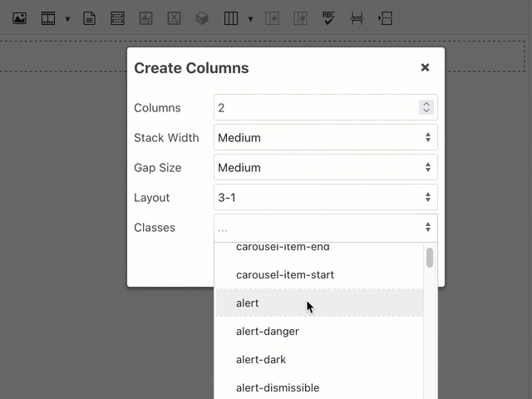Select the alert-dismissible class option
Screen dimensions: 532x399
coord(319,387)
